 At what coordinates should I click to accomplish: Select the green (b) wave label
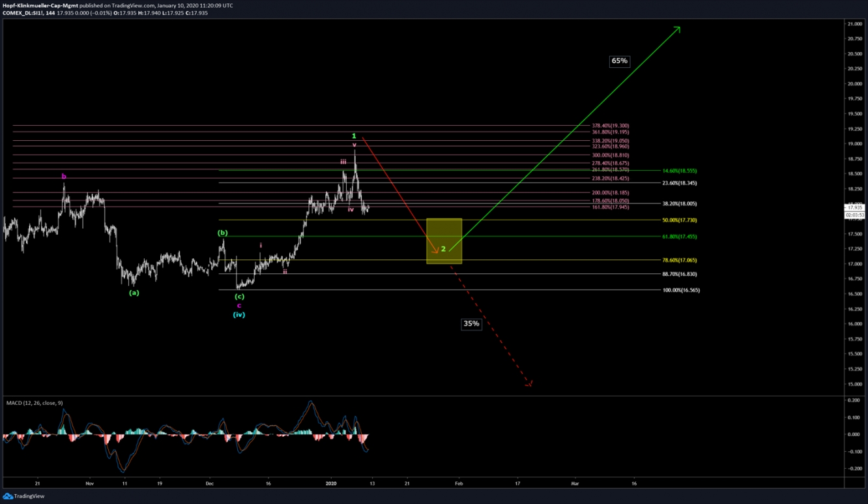click(x=223, y=233)
